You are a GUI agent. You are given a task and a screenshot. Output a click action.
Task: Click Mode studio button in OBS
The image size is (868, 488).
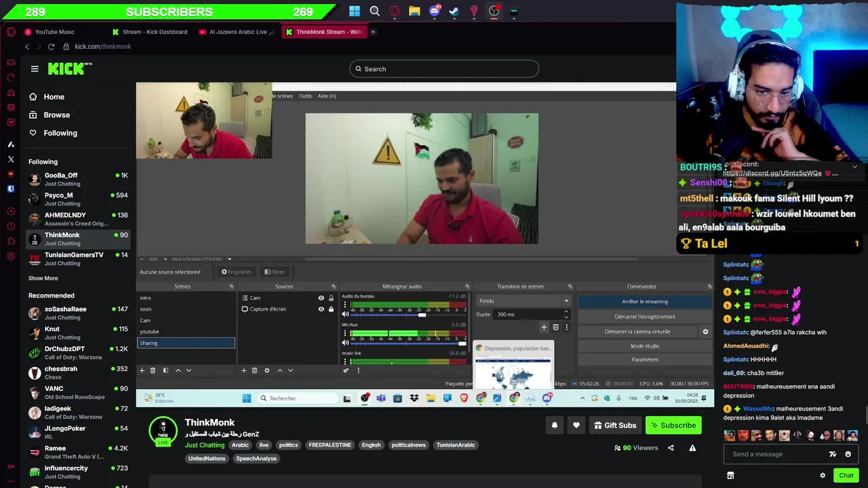(x=645, y=346)
